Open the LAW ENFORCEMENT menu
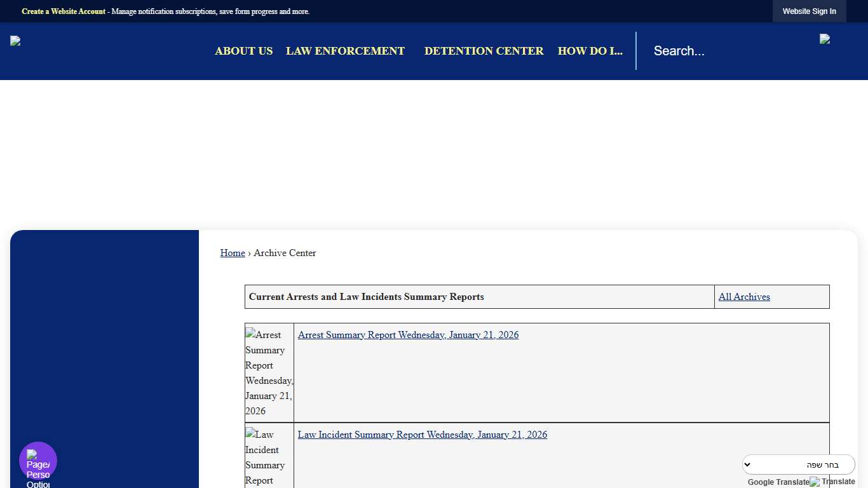This screenshot has width=868, height=488. 345,51
